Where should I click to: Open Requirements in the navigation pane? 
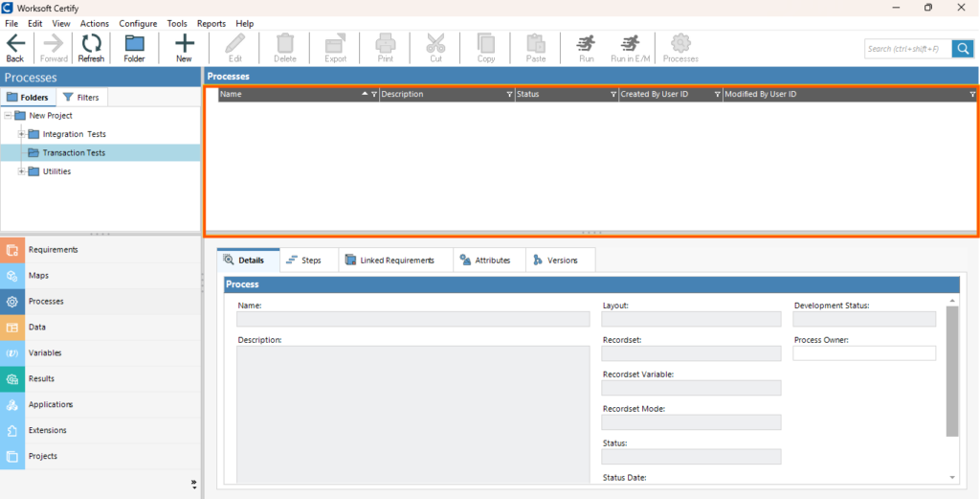[x=100, y=249]
